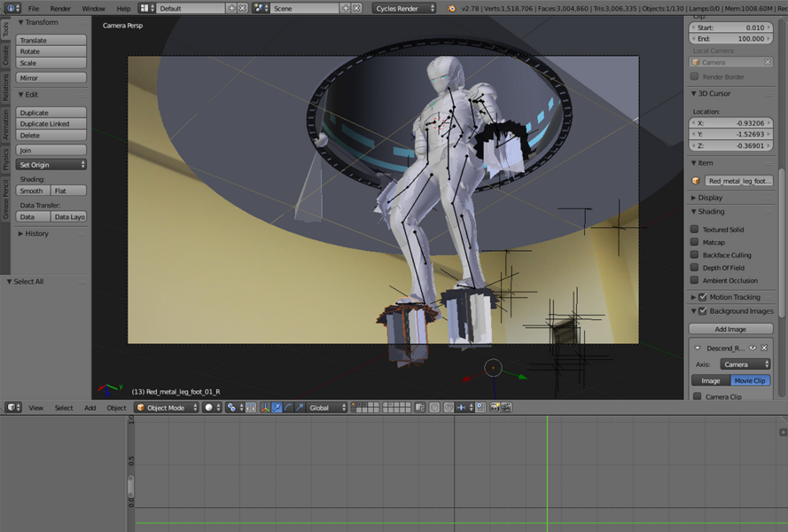This screenshot has width=788, height=532.
Task: Enable Textured Solid shading
Action: [x=695, y=230]
